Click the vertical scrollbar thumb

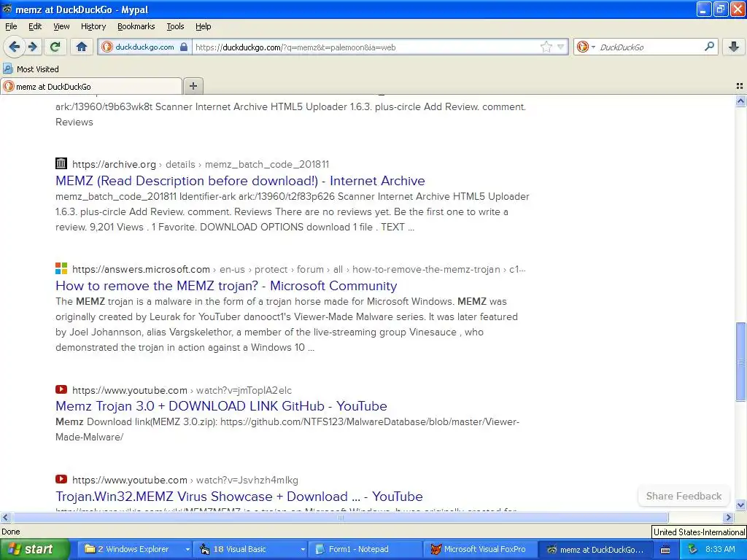point(740,362)
